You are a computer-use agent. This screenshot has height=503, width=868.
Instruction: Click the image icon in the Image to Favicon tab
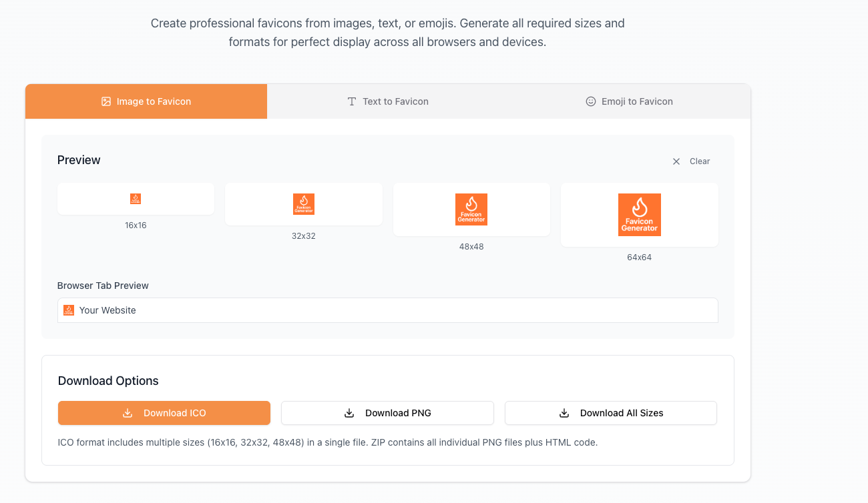[x=106, y=101]
